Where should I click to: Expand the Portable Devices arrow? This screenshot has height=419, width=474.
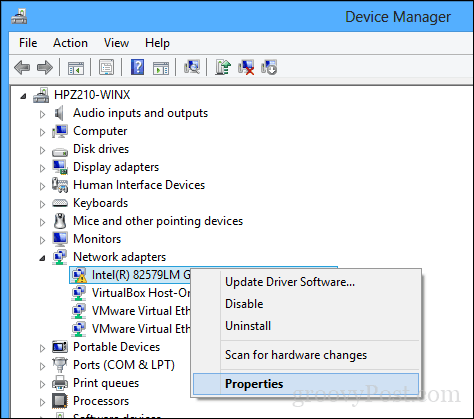point(42,348)
